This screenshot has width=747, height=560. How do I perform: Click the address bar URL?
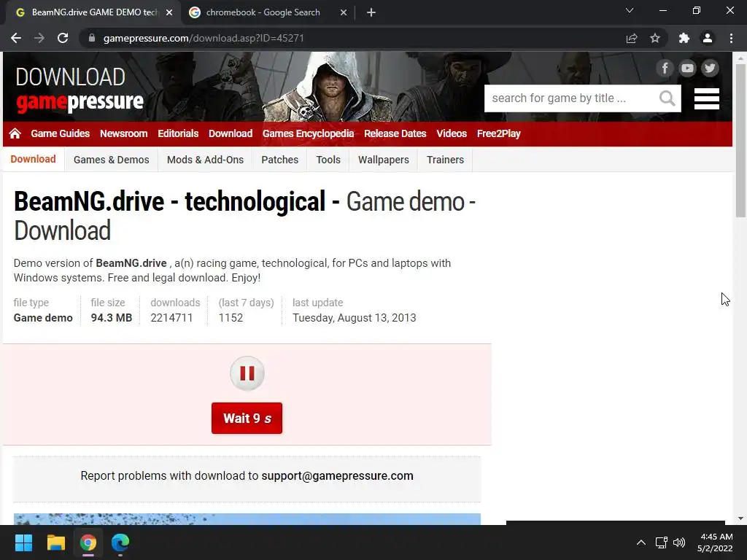[x=204, y=38]
